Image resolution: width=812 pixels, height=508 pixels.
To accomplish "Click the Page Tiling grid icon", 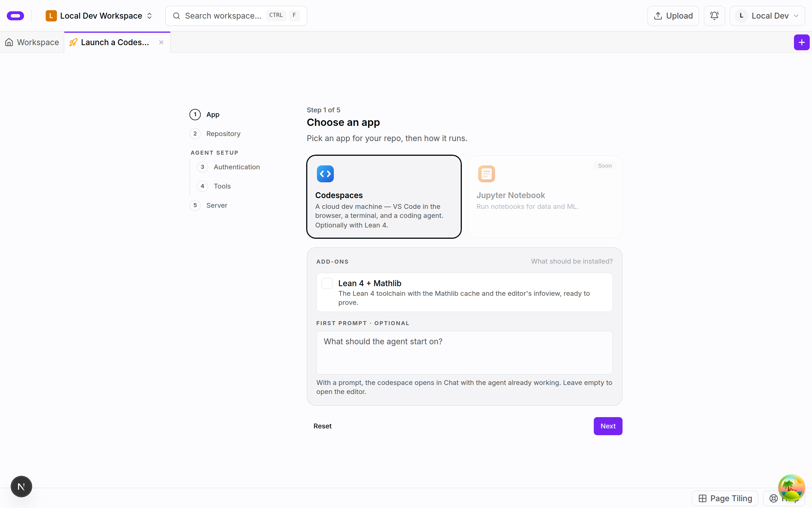I will click(x=702, y=498).
